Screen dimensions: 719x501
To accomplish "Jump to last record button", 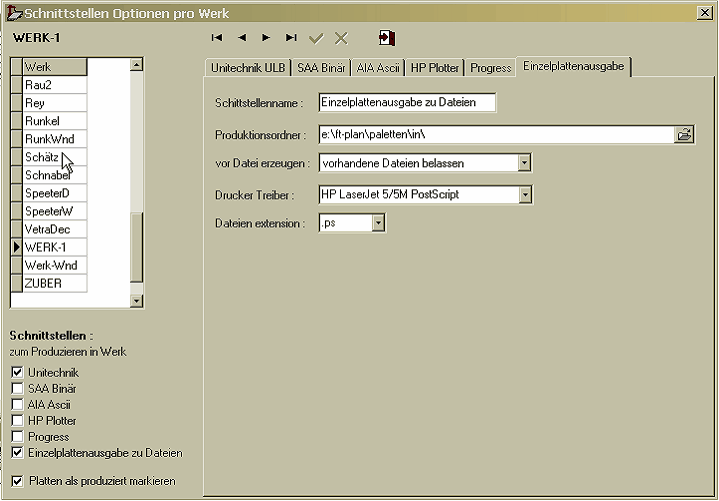I will (291, 38).
